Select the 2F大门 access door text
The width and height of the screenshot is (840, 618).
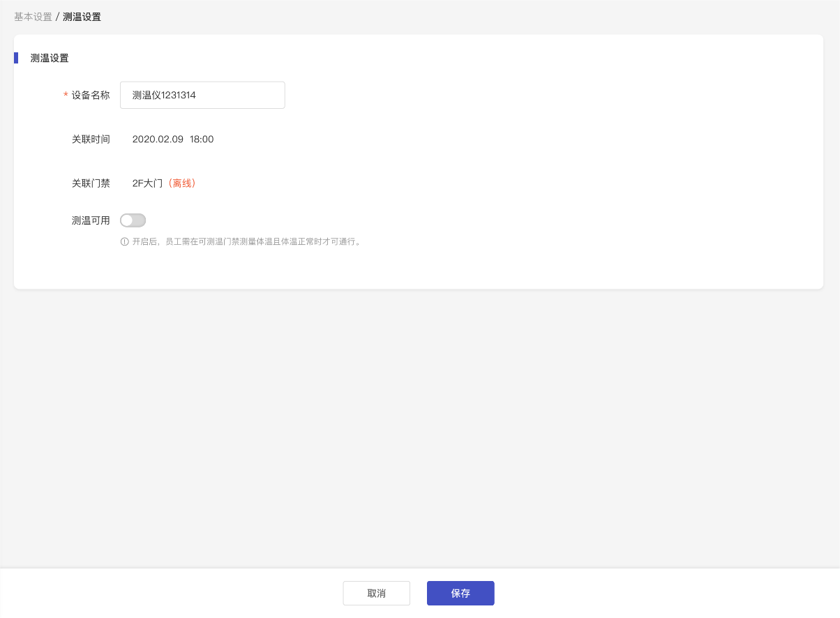147,183
